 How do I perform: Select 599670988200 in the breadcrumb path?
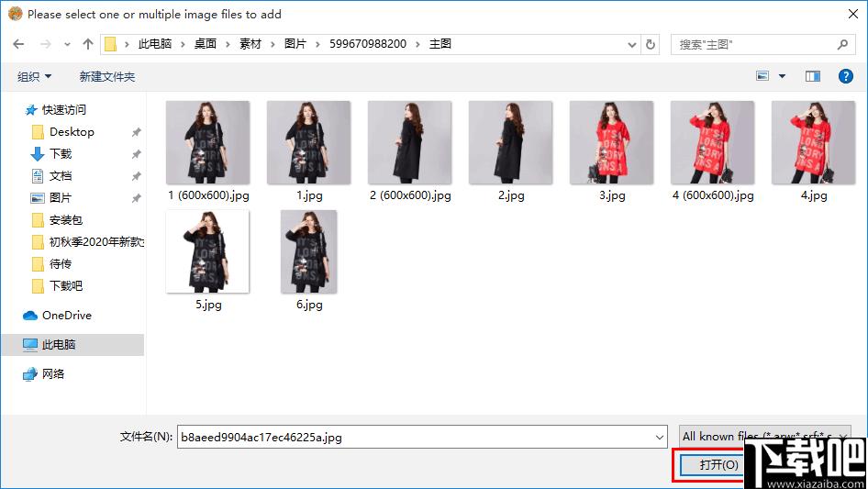(x=368, y=44)
